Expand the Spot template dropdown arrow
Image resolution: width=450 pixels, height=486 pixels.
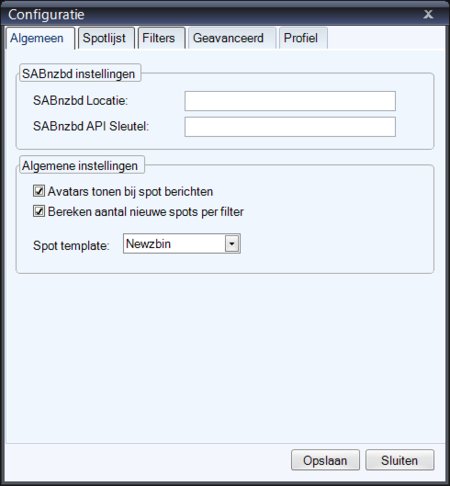click(x=232, y=244)
